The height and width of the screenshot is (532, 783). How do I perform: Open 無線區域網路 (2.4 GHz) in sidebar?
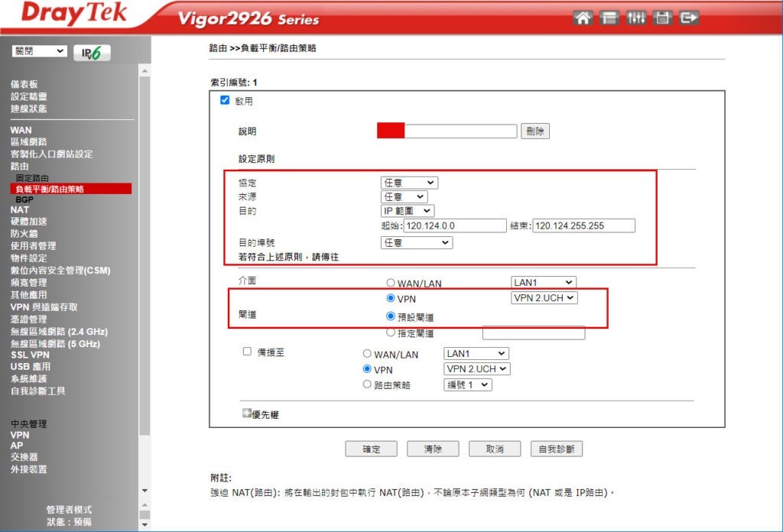click(59, 332)
